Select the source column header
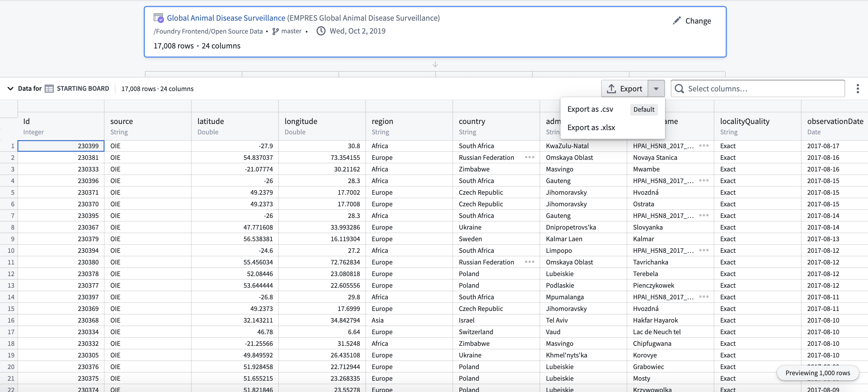 click(x=148, y=126)
